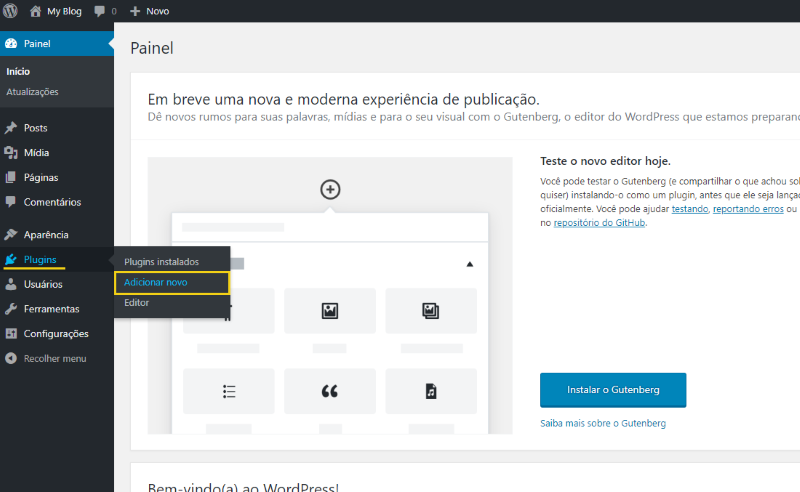
Task: Click the Painel dashboard icon
Action: click(11, 43)
